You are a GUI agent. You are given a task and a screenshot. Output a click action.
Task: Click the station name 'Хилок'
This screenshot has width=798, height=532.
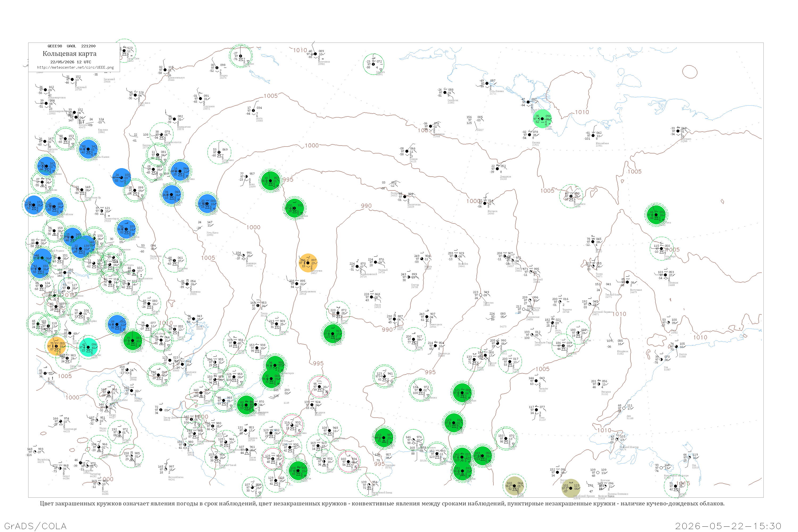click(x=252, y=458)
